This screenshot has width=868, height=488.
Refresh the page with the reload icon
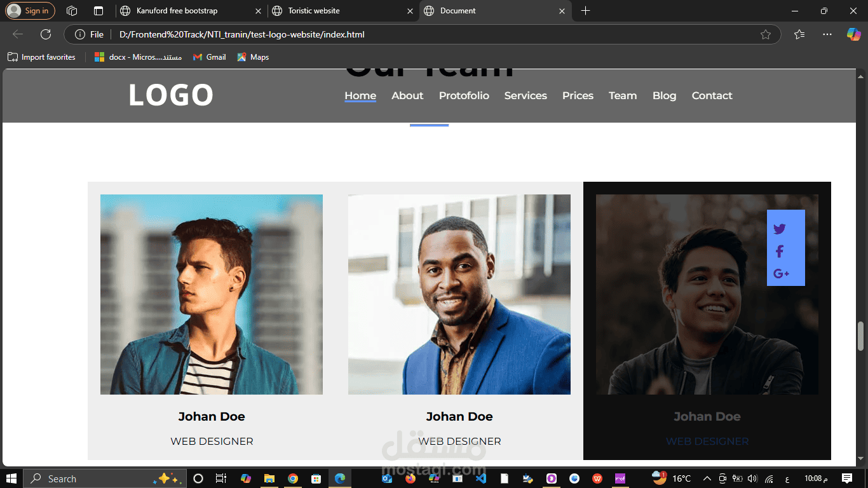click(46, 34)
